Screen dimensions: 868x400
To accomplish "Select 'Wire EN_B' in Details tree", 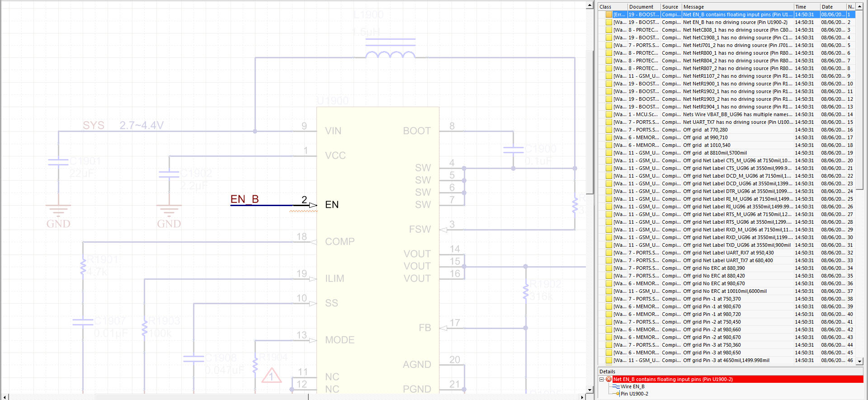I will click(632, 386).
